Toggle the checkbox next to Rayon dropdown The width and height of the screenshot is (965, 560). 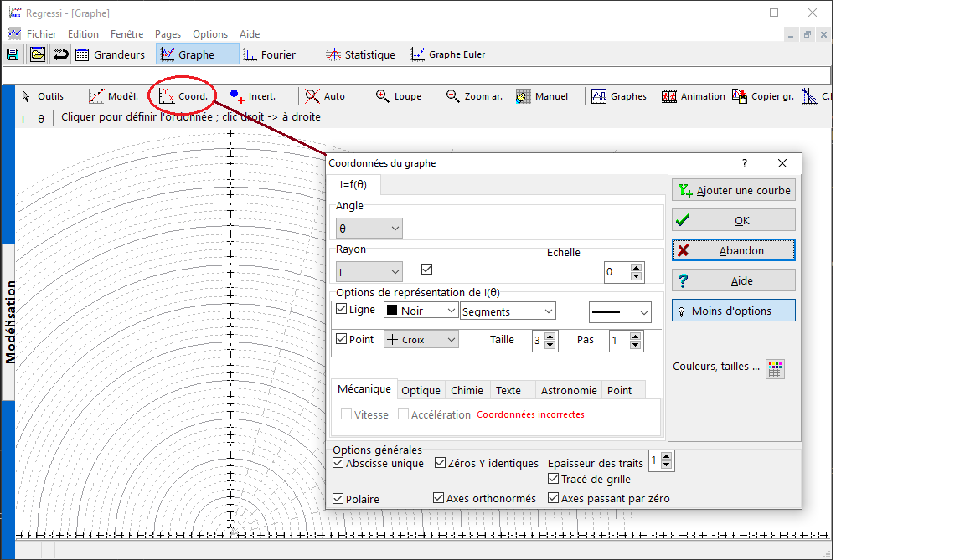pos(426,270)
